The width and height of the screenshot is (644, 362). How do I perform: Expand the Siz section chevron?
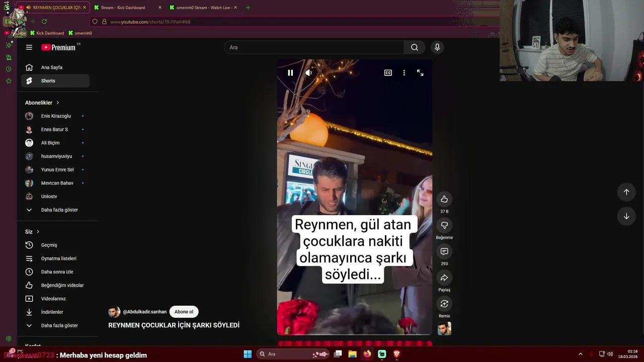pos(38,232)
